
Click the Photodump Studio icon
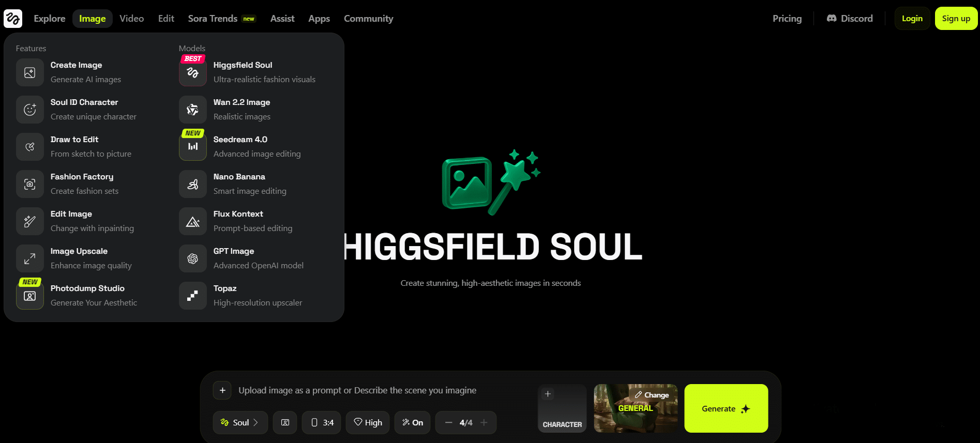coord(30,296)
